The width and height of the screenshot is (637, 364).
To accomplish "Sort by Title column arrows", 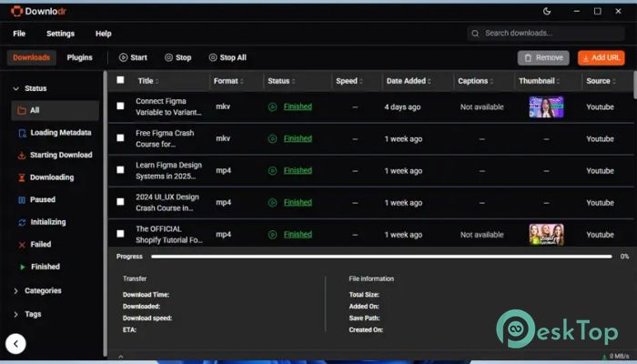I will (x=157, y=81).
